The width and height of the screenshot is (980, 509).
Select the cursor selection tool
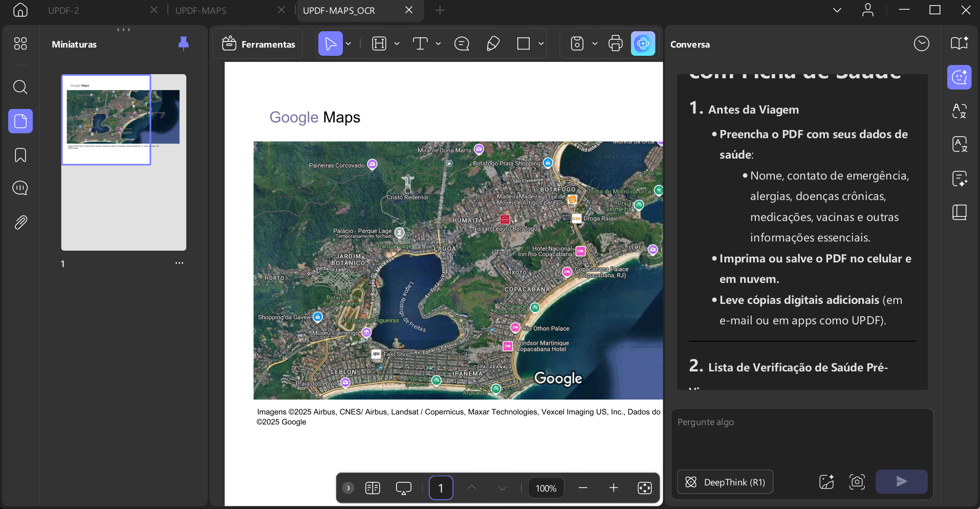coord(331,44)
